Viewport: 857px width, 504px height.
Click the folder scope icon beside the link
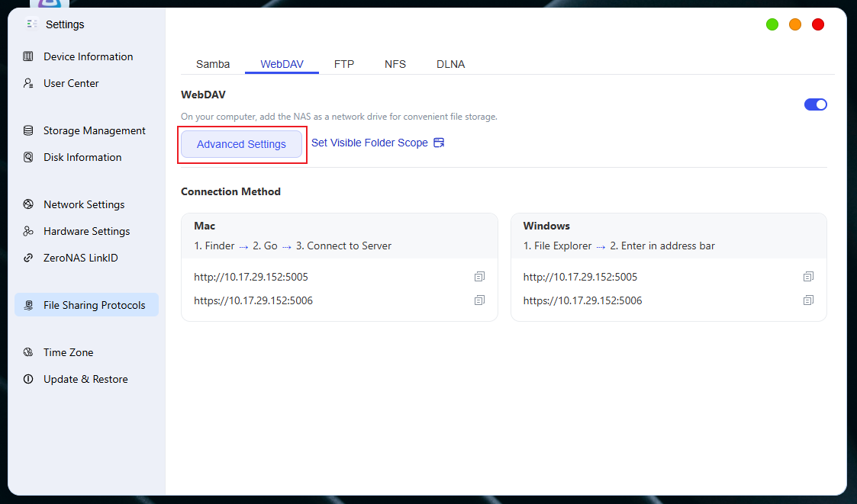(439, 143)
